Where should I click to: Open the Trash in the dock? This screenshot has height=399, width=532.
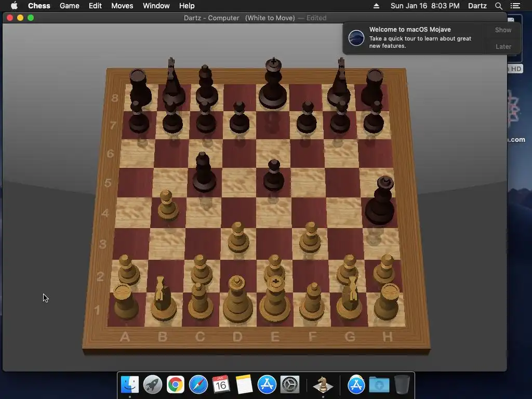point(402,384)
